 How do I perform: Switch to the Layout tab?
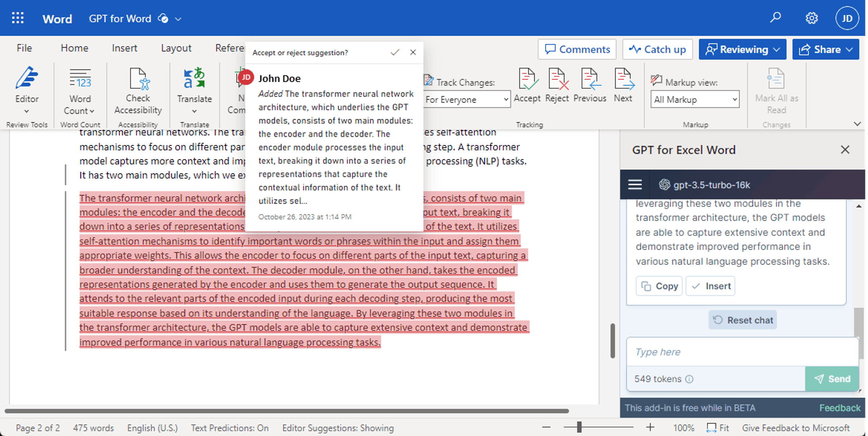tap(176, 48)
